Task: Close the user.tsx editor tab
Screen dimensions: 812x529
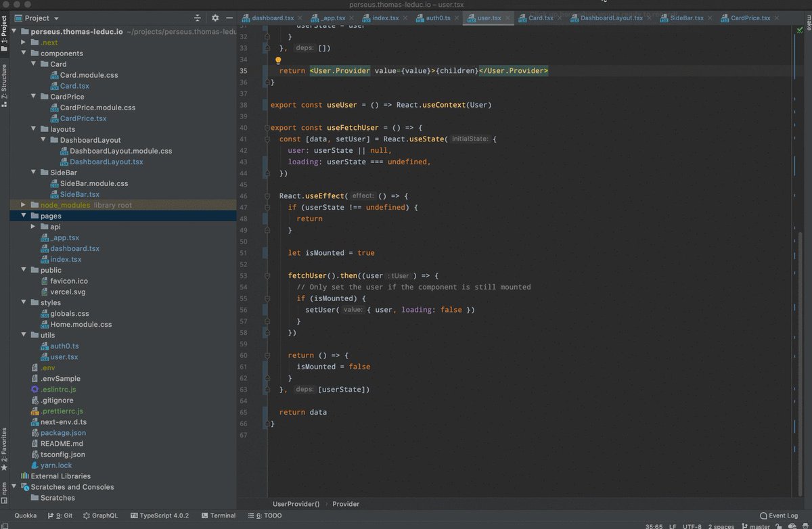Action: [507, 18]
